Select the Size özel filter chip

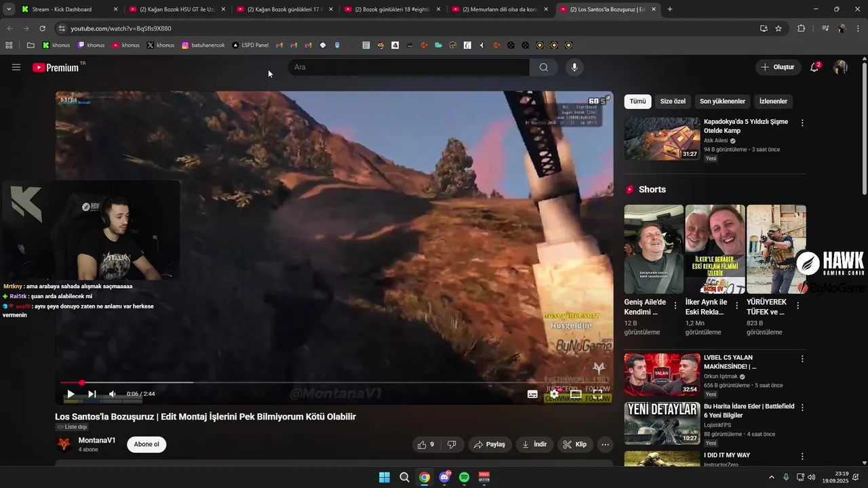click(673, 102)
